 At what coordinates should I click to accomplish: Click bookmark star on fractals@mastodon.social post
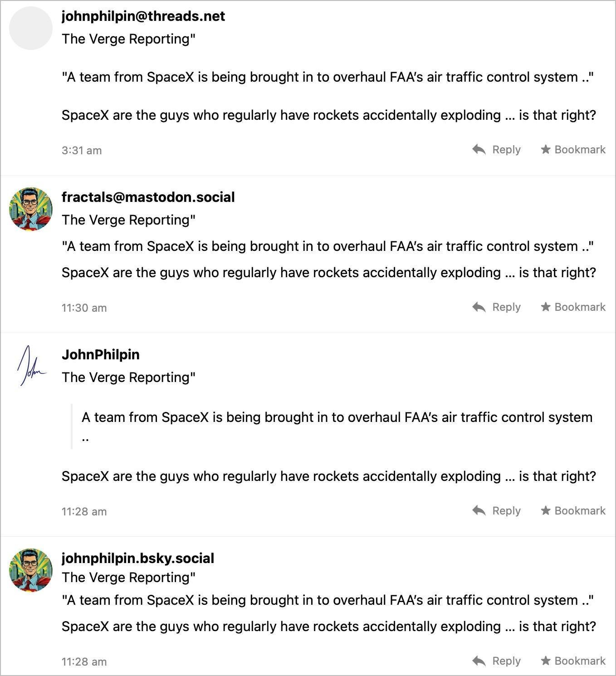[545, 307]
